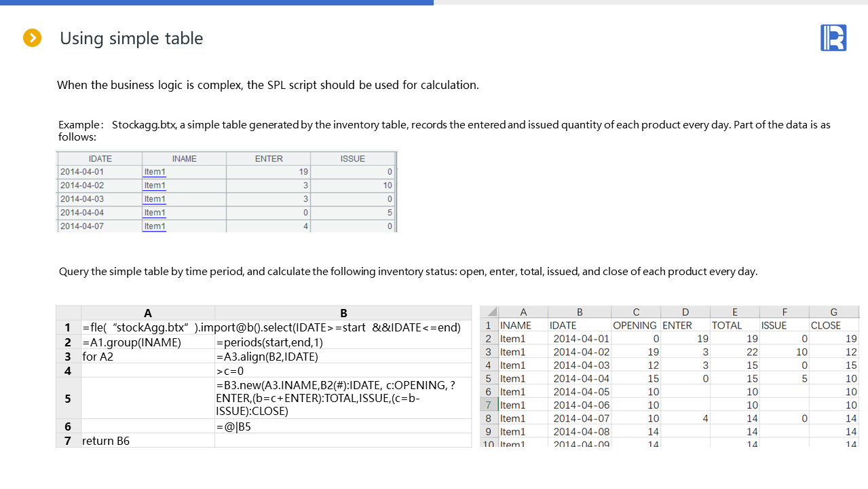The height and width of the screenshot is (489, 868).
Task: Click the blue slide progress bar at top
Action: [216, 3]
